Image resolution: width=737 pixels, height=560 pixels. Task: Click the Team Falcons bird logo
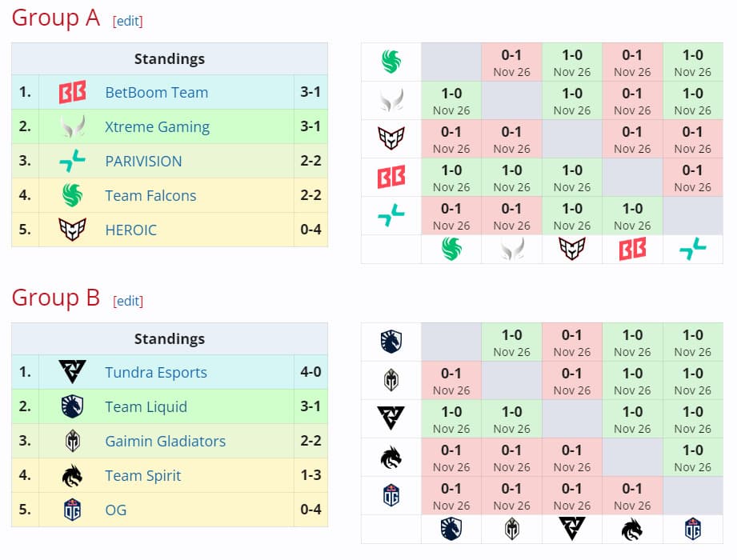coord(72,195)
